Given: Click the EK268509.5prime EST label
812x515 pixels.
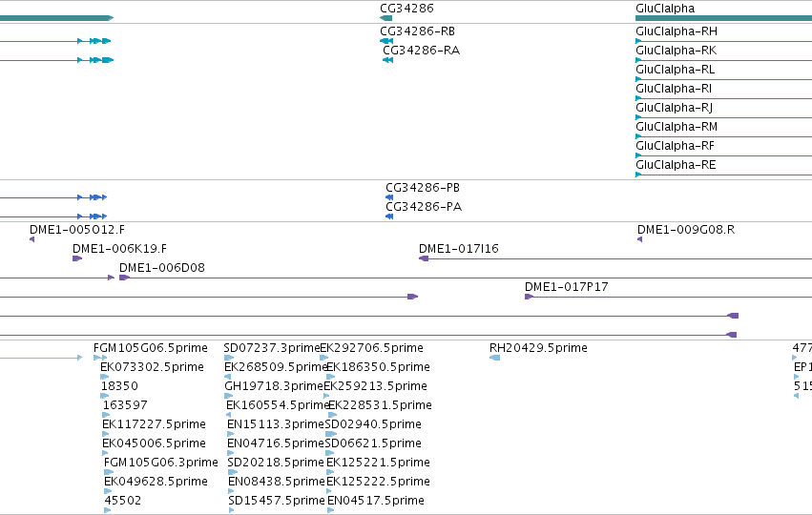Looking at the screenshot, I should point(276,367).
